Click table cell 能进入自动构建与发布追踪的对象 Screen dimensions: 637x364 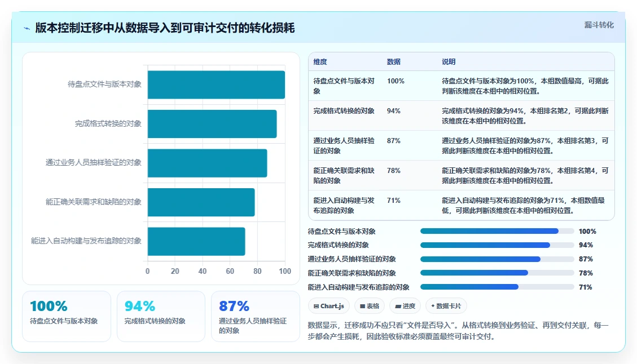(x=344, y=205)
